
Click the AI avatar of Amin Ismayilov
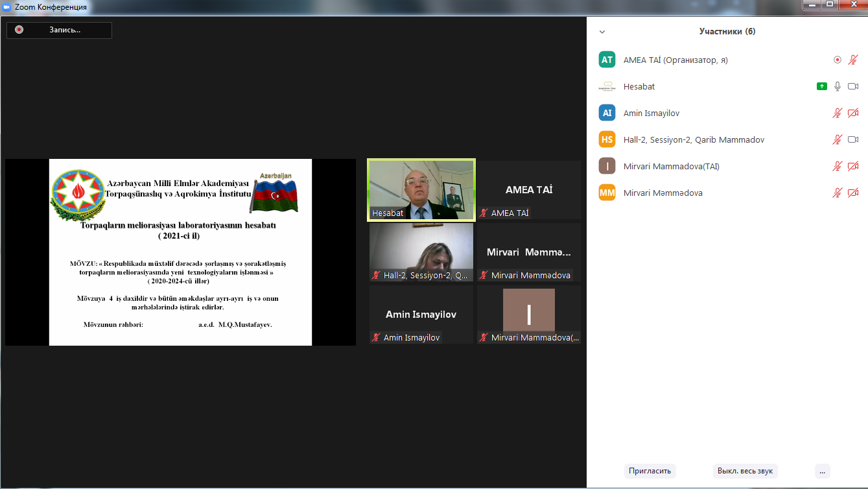(607, 113)
